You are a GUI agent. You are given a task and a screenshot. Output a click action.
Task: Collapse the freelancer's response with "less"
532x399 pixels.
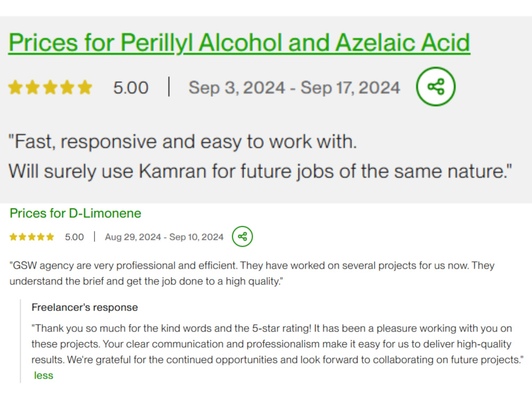pos(44,375)
